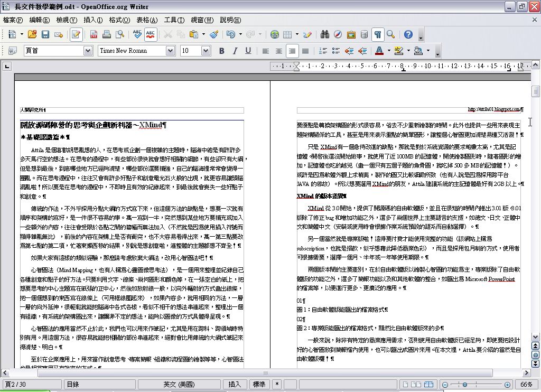Open a file with the Open folder icon

tap(32, 34)
